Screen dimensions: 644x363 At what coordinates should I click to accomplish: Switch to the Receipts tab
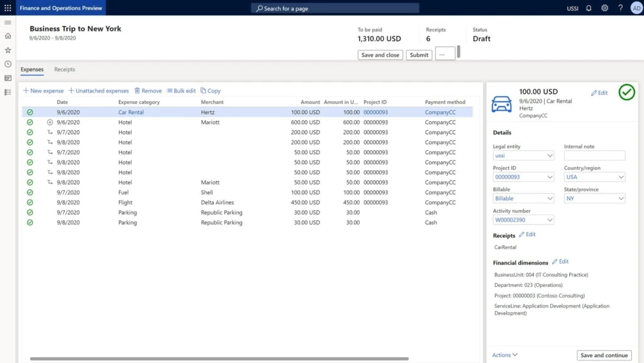click(64, 69)
